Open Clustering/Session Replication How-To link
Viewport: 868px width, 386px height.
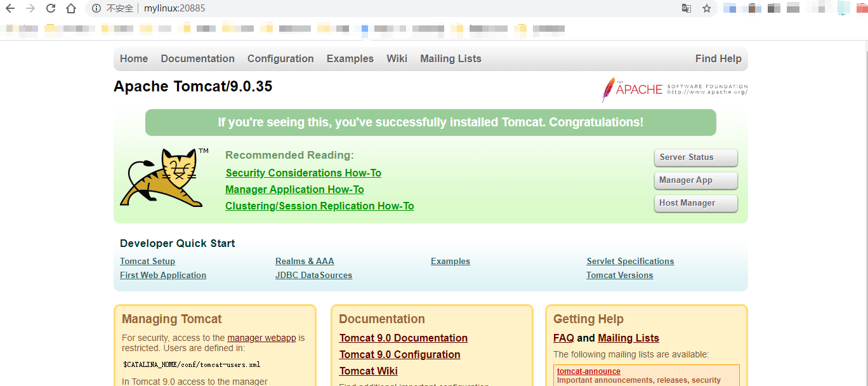click(x=320, y=206)
